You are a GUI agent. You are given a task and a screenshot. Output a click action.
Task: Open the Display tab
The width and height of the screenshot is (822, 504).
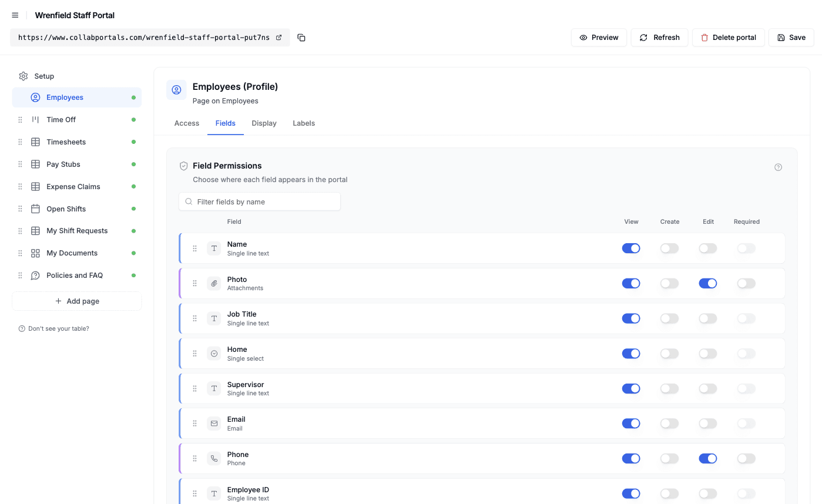[x=264, y=123]
